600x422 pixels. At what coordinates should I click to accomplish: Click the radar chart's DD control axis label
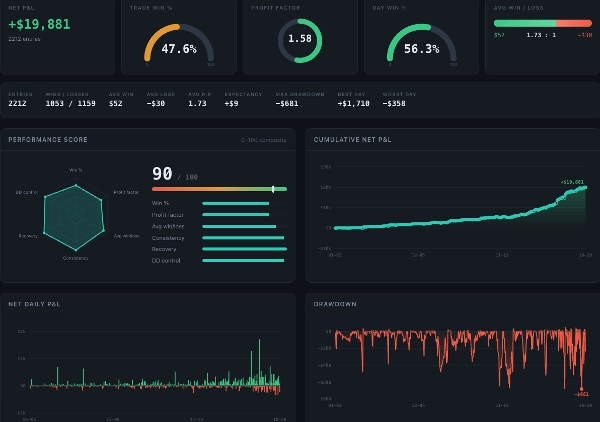(x=27, y=192)
